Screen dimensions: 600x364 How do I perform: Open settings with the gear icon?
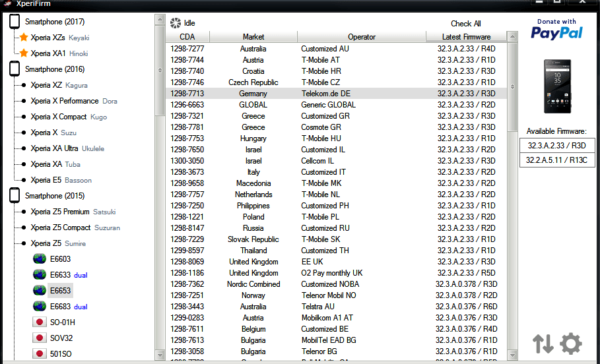coord(571,344)
